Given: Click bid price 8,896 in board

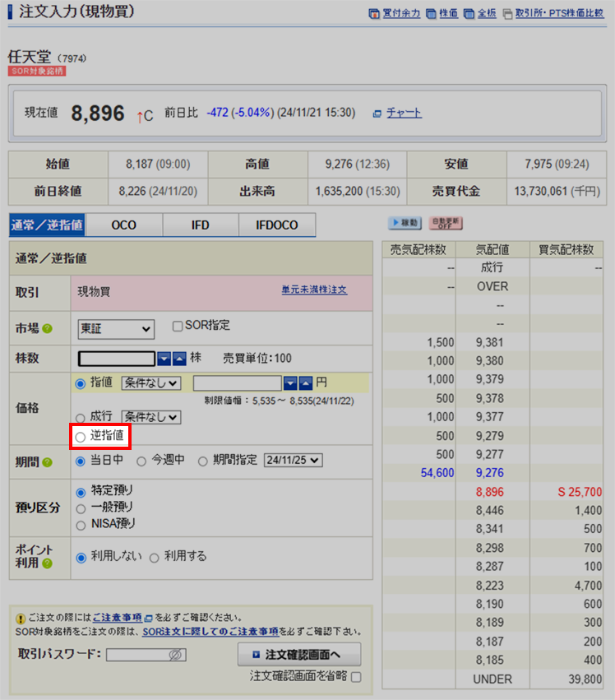Looking at the screenshot, I should [489, 492].
